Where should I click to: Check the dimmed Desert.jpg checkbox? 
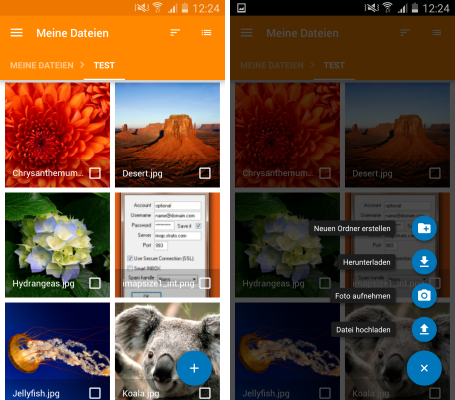(435, 173)
